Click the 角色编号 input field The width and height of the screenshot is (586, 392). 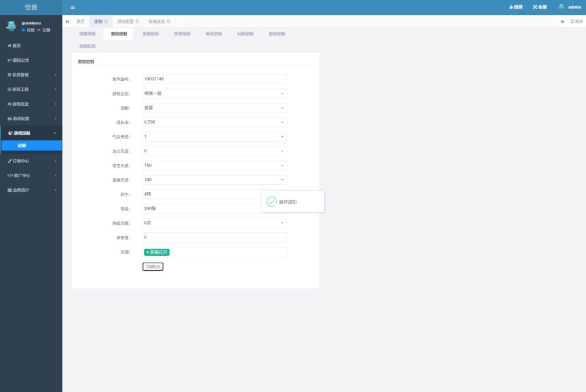[x=214, y=79]
